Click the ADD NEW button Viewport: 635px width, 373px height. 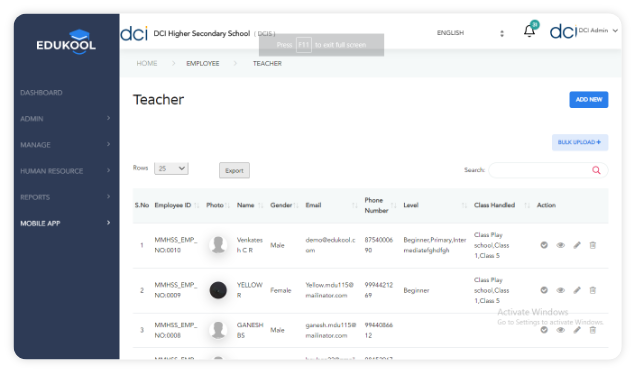pyautogui.click(x=588, y=100)
